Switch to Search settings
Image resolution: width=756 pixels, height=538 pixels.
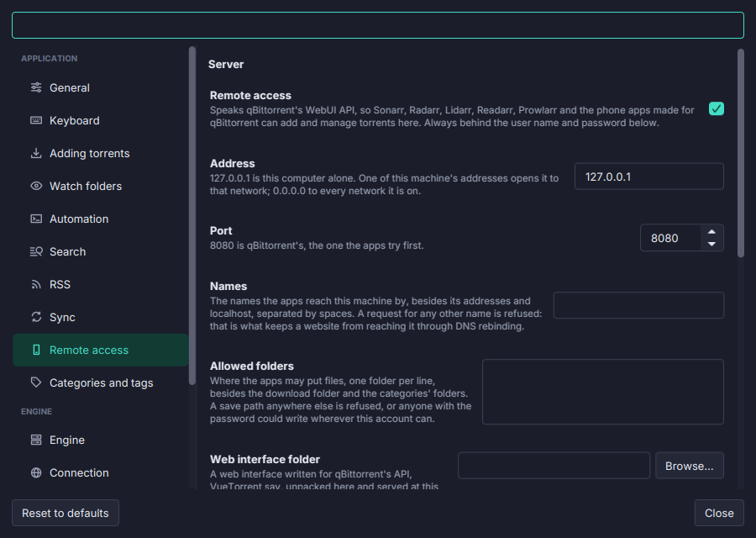coord(100,251)
